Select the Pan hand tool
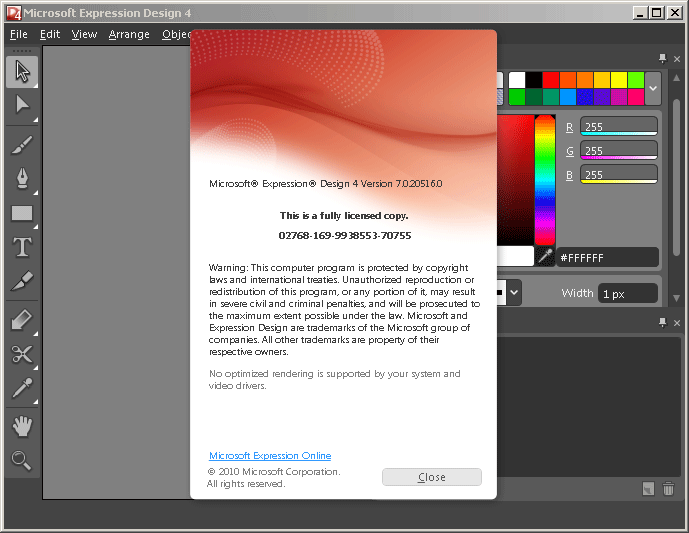 (22, 426)
